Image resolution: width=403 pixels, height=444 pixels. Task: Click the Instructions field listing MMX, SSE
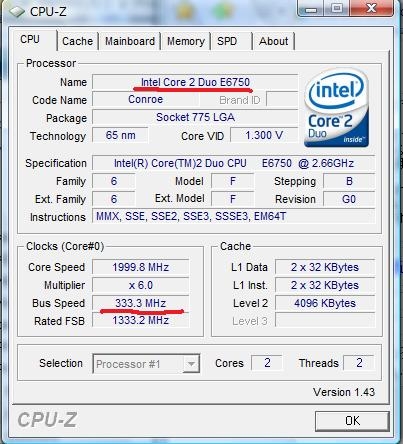click(x=233, y=217)
